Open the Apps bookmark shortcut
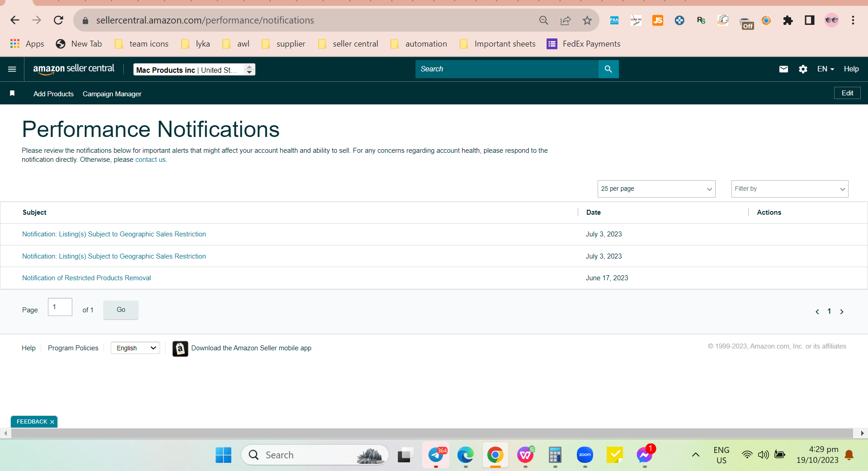The height and width of the screenshot is (471, 868). (x=27, y=44)
